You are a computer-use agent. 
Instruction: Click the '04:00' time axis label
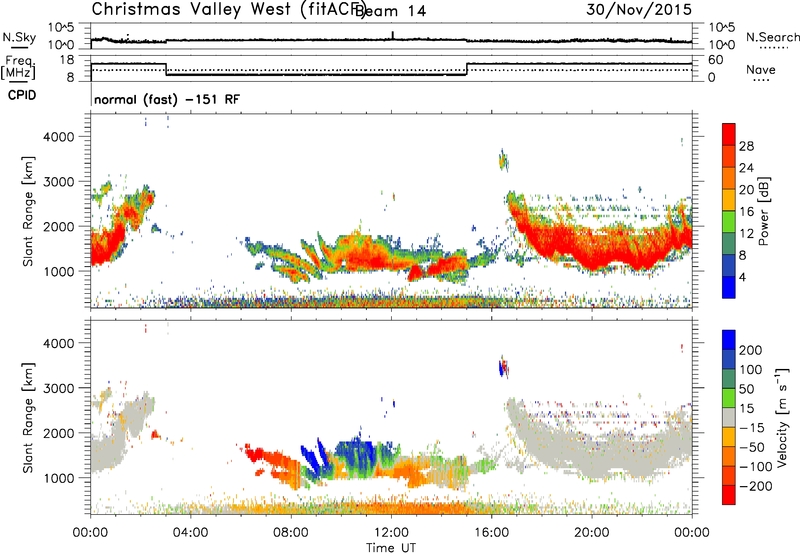click(190, 533)
